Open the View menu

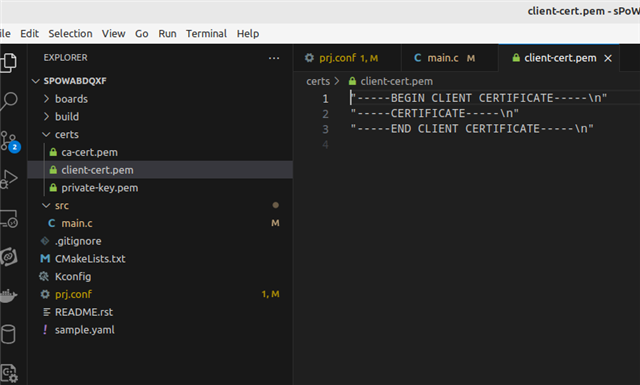113,33
